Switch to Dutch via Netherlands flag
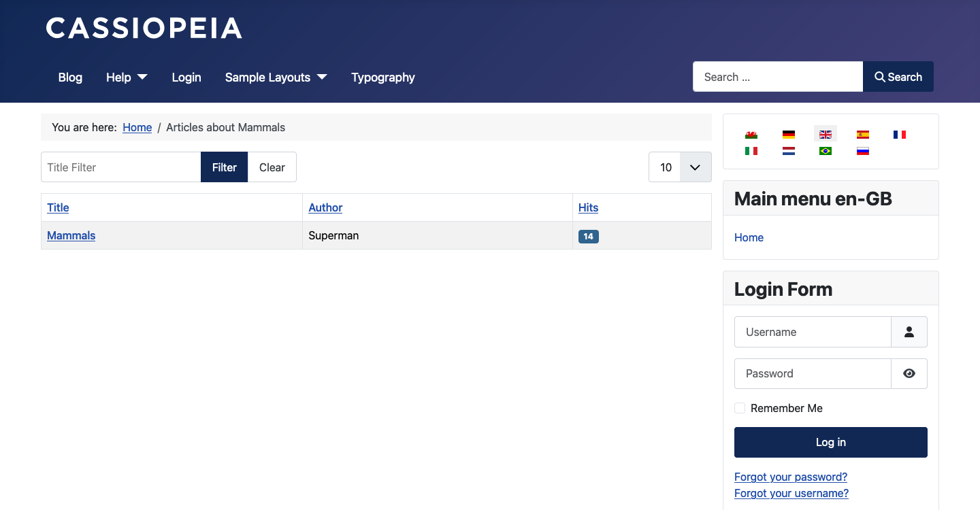The image size is (980, 510). (x=788, y=151)
